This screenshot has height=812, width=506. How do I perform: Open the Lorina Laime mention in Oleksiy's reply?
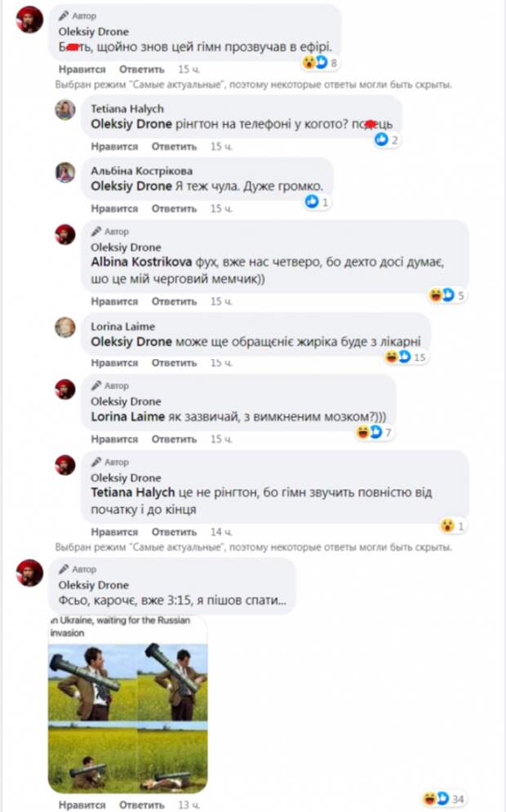128,416
